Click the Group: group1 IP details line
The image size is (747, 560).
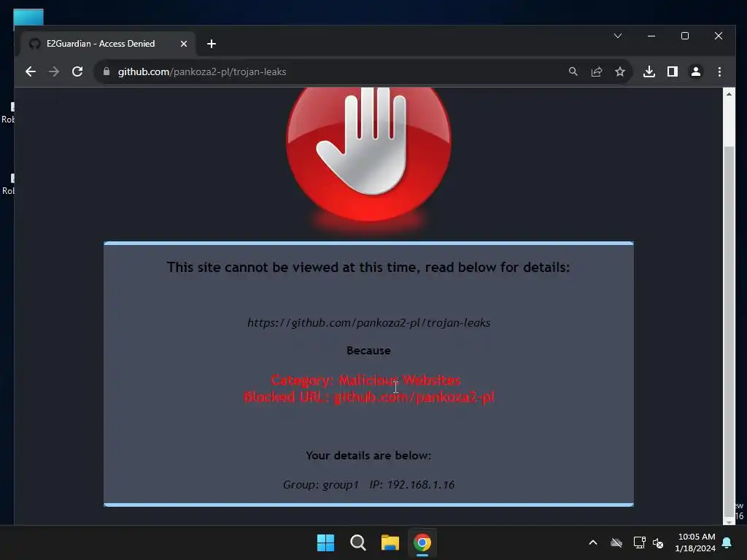368,485
